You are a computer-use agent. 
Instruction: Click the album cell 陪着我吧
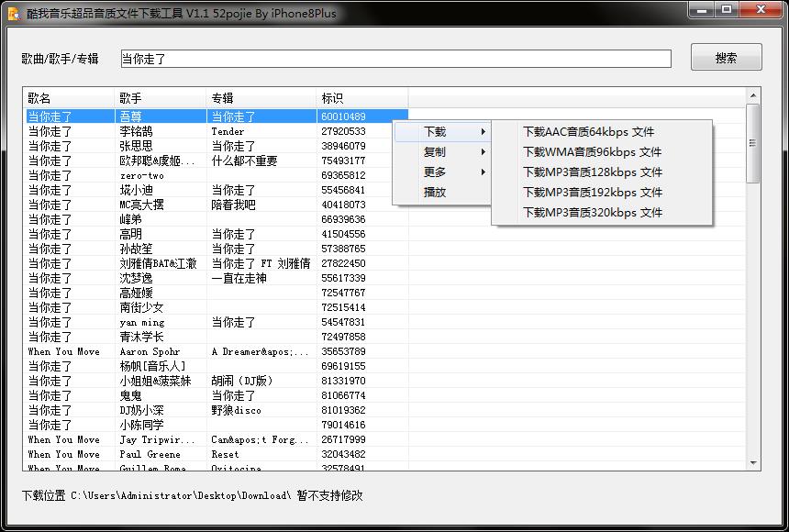[233, 205]
